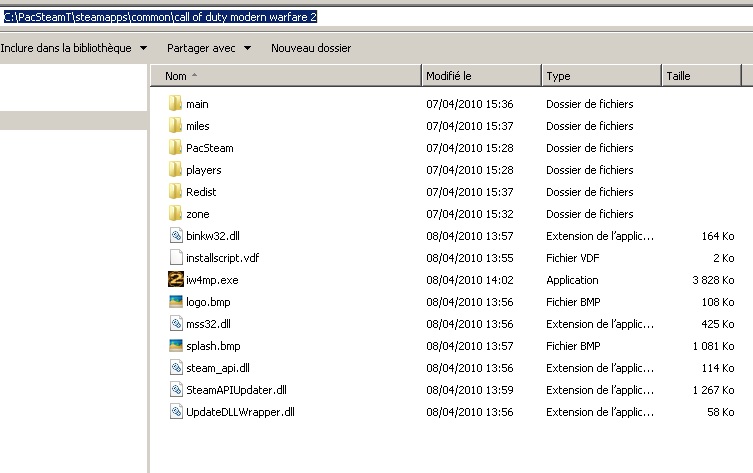Select the file name steam_api.dll
The height and width of the screenshot is (473, 753).
click(x=218, y=368)
